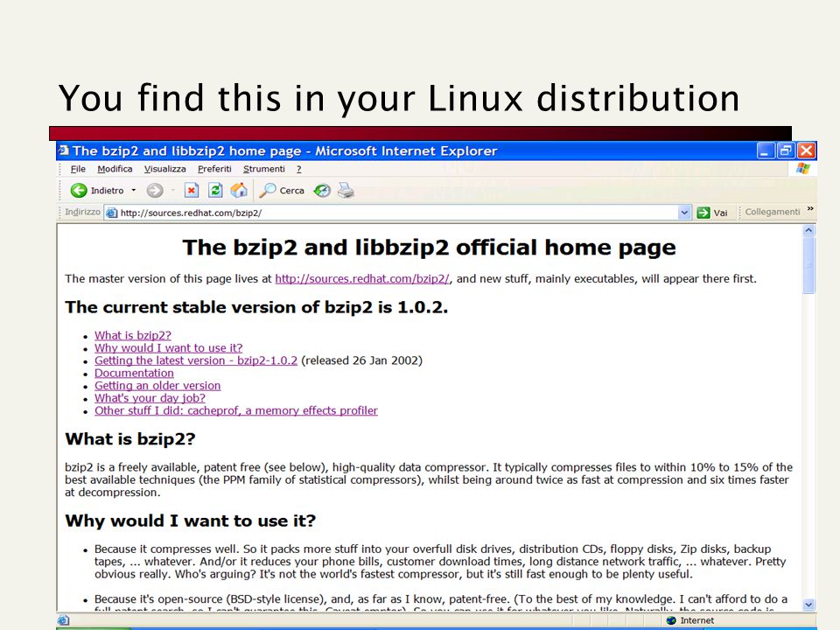The width and height of the screenshot is (840, 630).
Task: Click the green Indietro back arrow
Action: click(x=79, y=190)
